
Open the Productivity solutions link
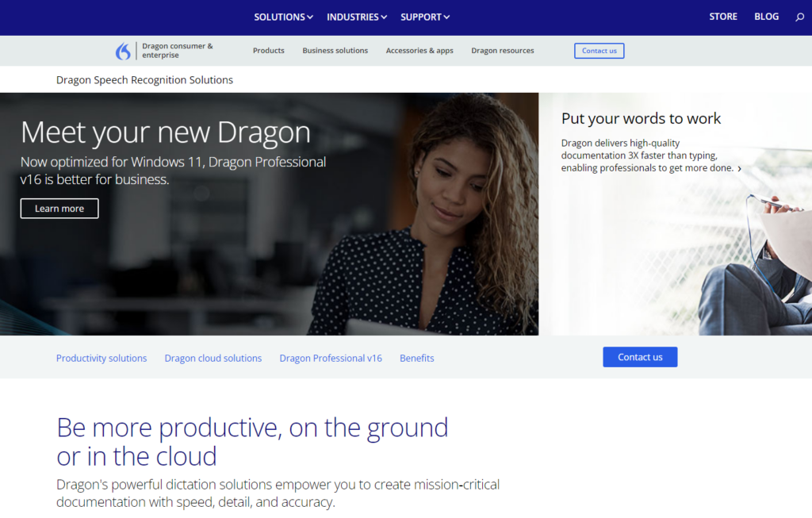coord(101,358)
